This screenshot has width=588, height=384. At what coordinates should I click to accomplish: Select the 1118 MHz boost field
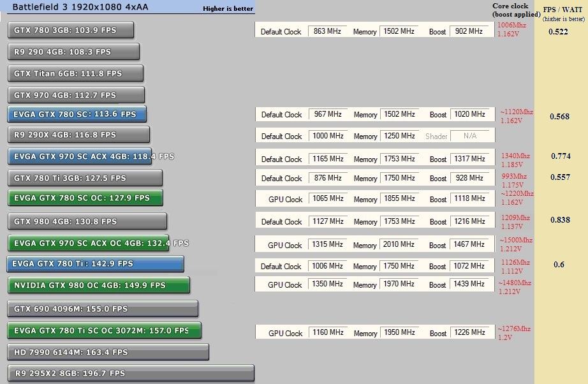469,199
